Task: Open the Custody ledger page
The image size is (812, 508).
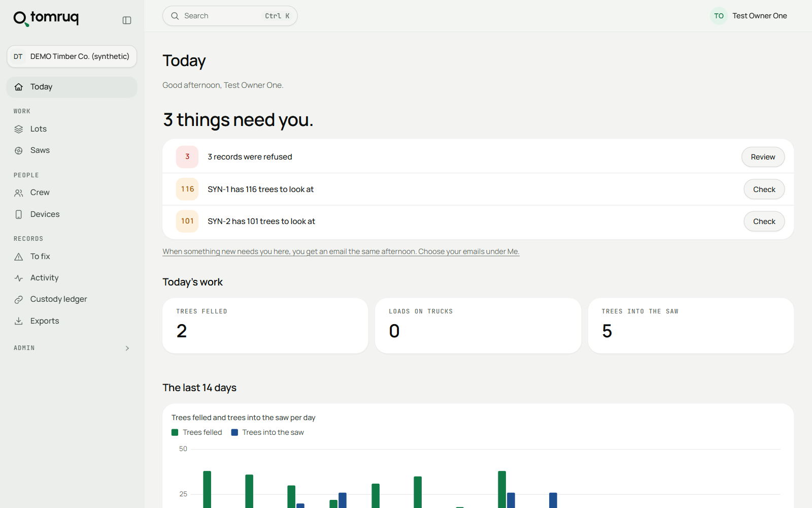Action: [72, 299]
